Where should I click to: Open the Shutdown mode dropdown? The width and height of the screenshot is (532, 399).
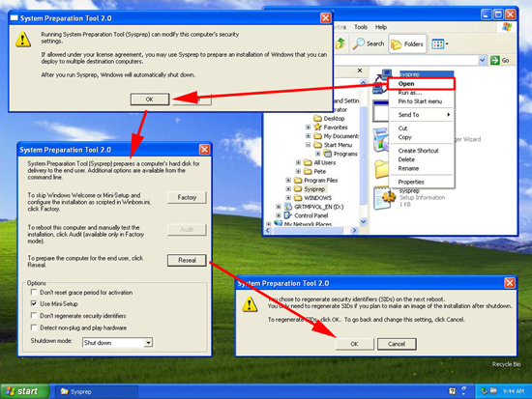pyautogui.click(x=148, y=343)
